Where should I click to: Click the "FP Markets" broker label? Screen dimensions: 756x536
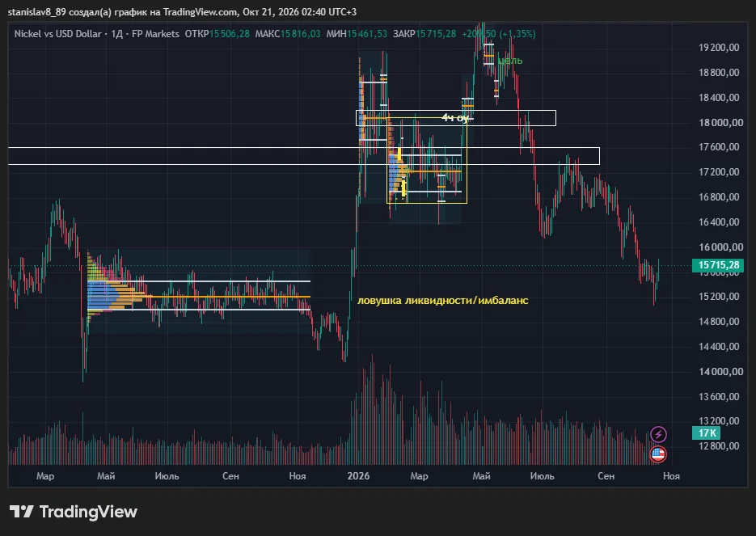click(155, 34)
